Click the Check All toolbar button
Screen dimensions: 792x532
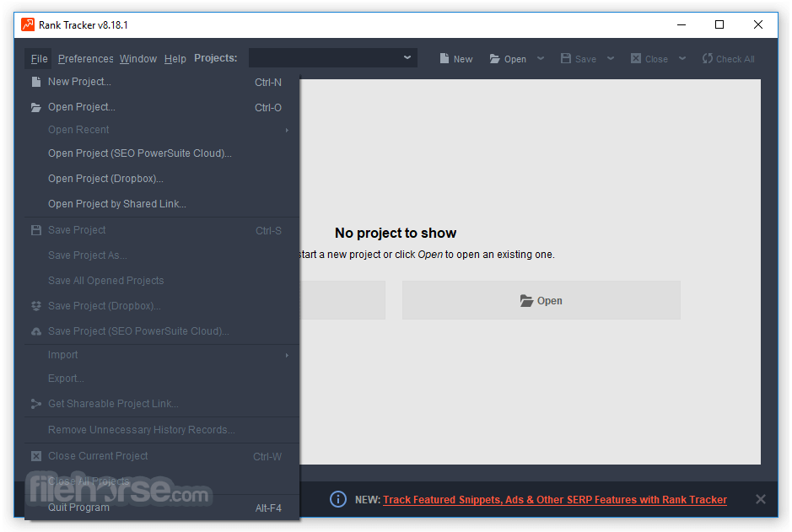pos(729,59)
